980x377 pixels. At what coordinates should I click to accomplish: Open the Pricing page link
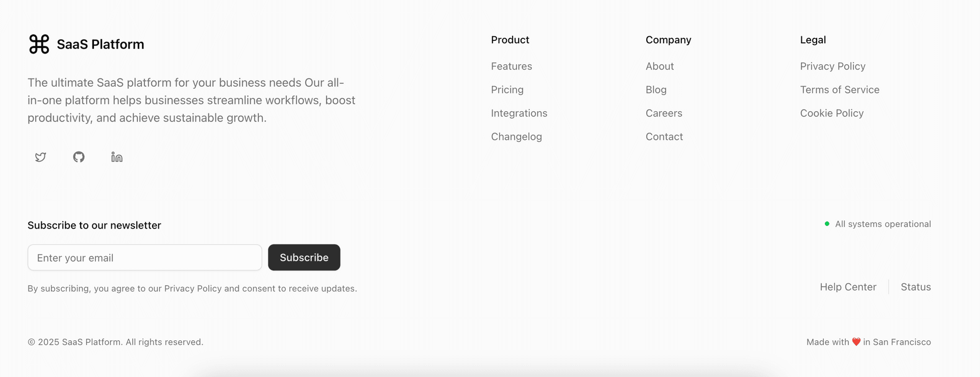(x=507, y=90)
